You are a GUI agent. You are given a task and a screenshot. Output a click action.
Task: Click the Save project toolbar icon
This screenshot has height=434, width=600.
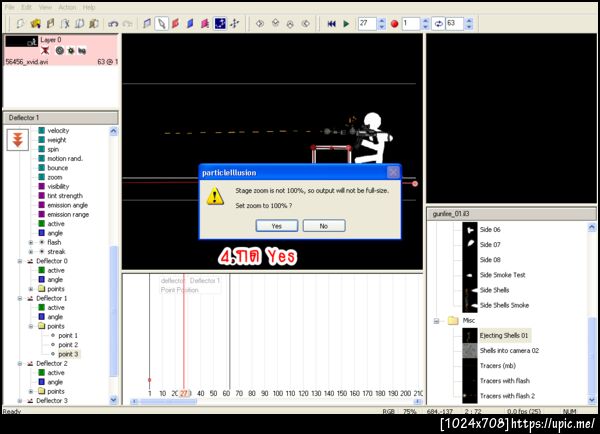[50, 24]
